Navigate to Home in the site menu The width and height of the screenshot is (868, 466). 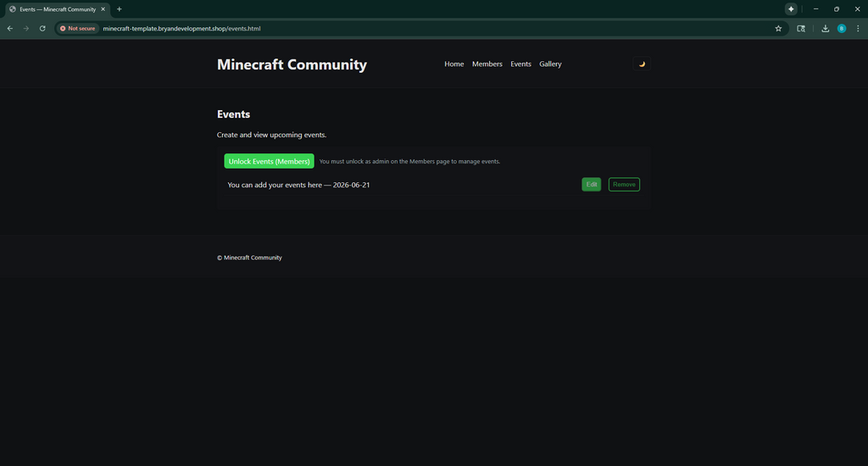(x=454, y=64)
